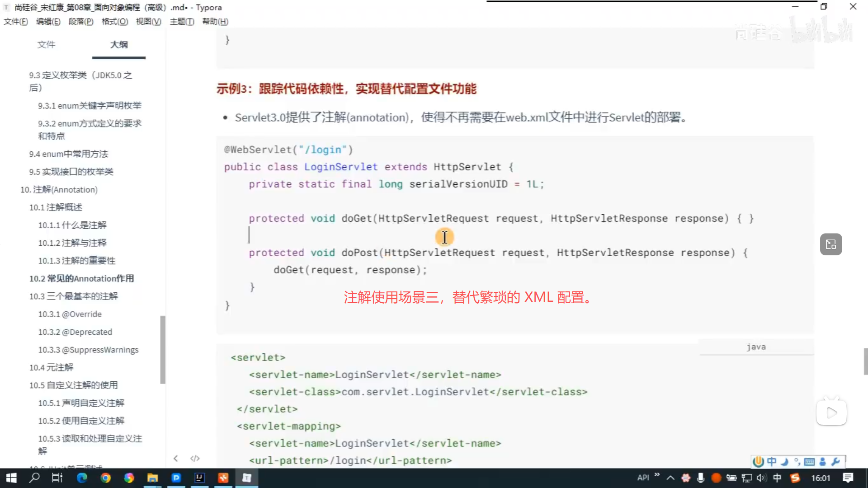This screenshot has height=488, width=868.
Task: Open Typora icon in taskbar
Action: (x=247, y=478)
